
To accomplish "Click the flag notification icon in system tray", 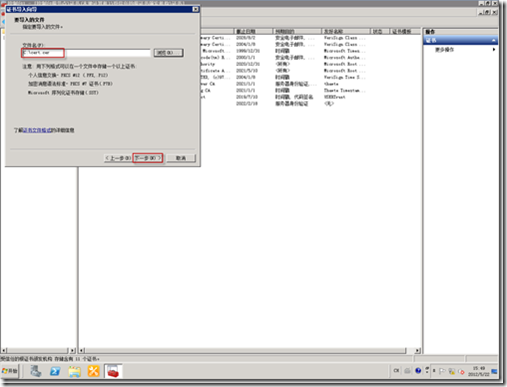I will coord(442,371).
